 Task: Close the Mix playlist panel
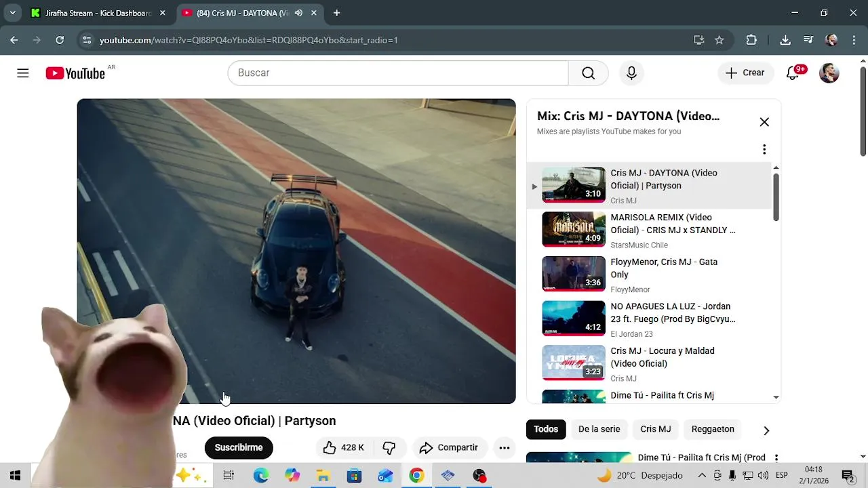click(764, 122)
